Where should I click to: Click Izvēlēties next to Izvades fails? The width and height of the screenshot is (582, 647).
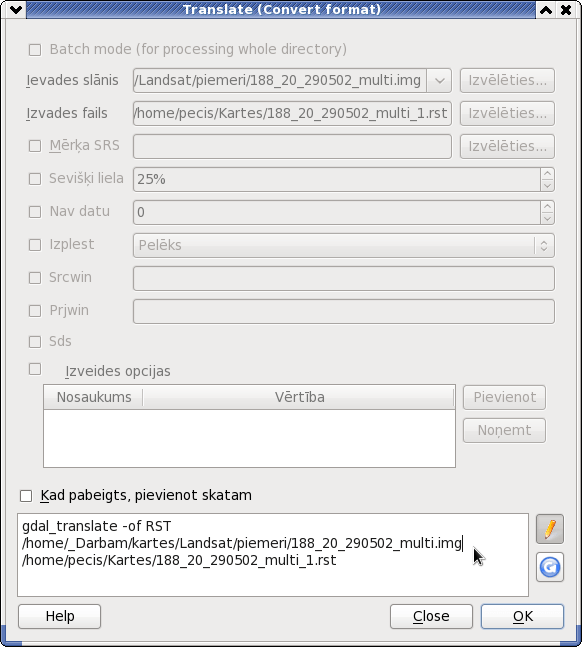point(507,113)
